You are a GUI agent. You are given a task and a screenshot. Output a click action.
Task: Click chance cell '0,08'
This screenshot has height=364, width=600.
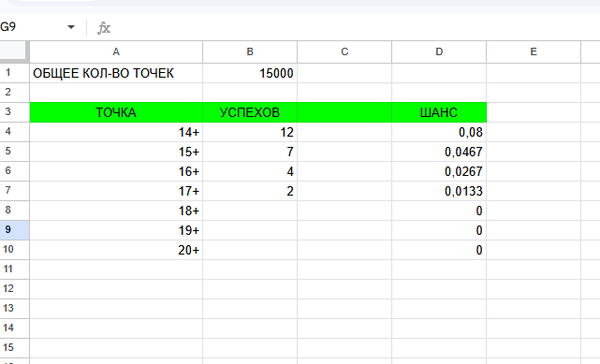pos(439,132)
